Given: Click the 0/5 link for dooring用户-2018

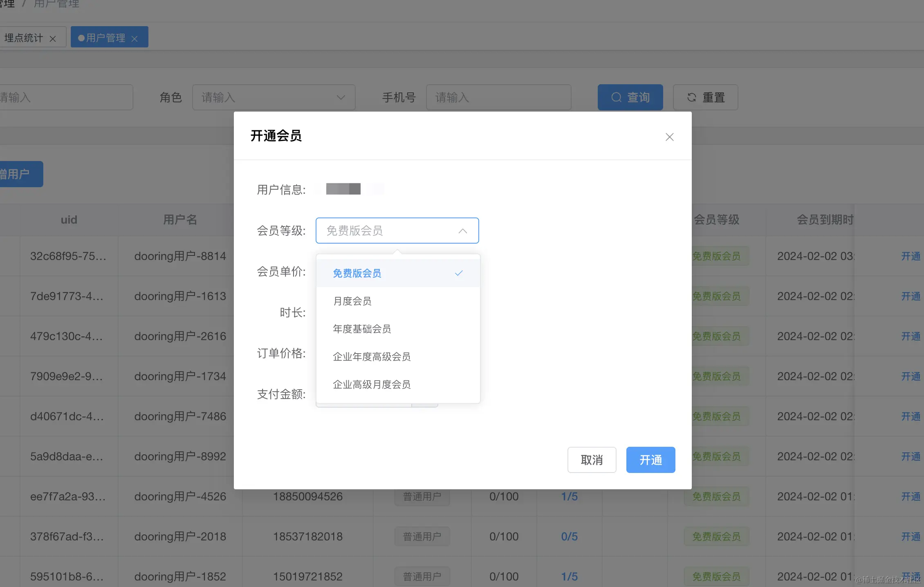Looking at the screenshot, I should 569,537.
